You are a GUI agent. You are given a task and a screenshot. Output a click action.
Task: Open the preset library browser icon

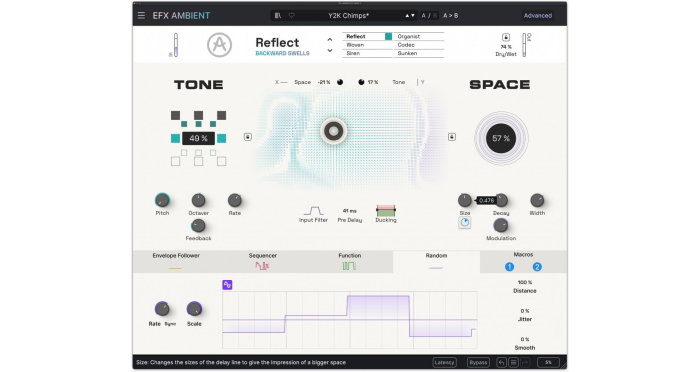pos(278,16)
